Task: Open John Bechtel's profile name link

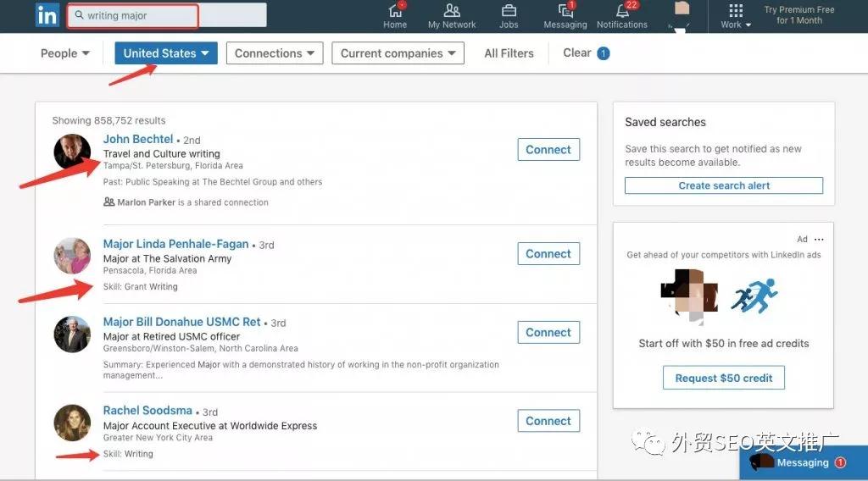Action: point(138,140)
